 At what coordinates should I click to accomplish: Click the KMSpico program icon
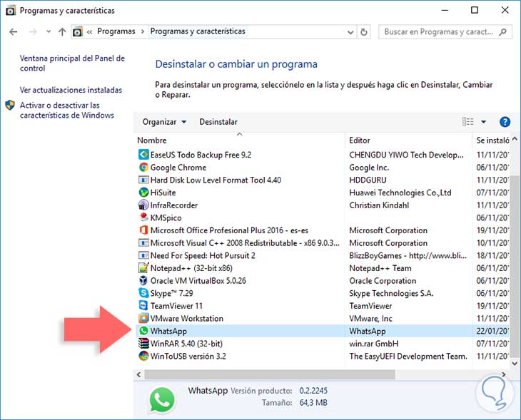click(143, 217)
